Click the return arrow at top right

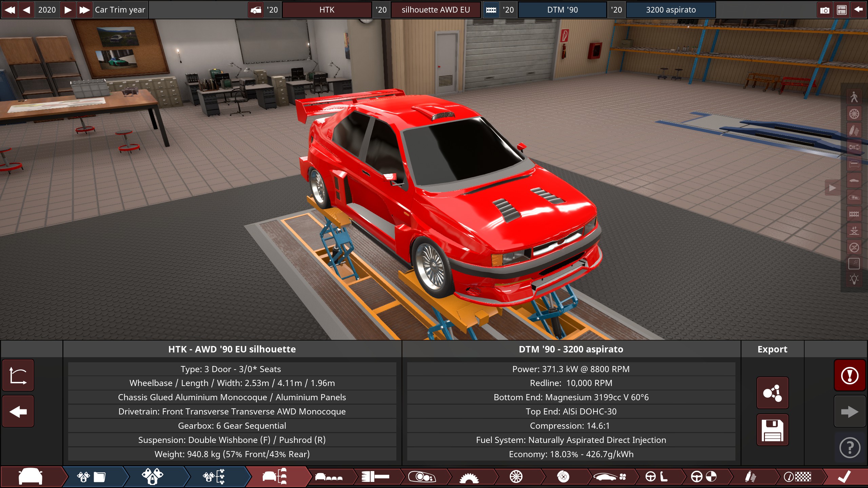(859, 10)
